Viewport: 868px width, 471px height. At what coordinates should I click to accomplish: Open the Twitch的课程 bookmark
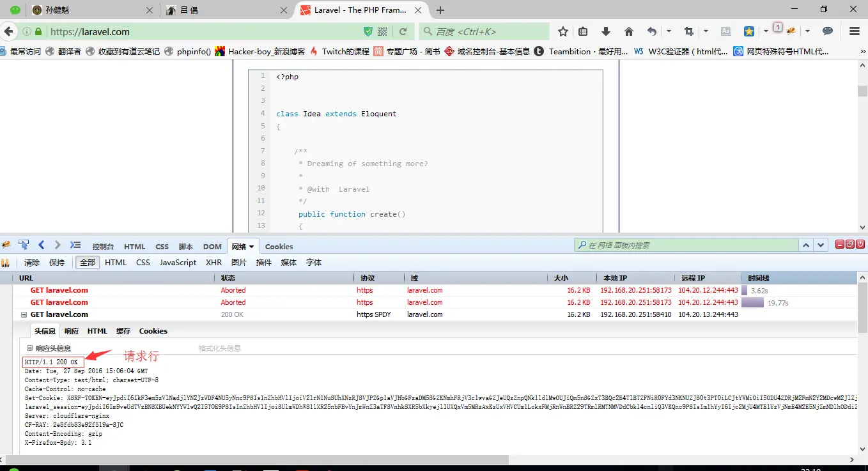339,52
